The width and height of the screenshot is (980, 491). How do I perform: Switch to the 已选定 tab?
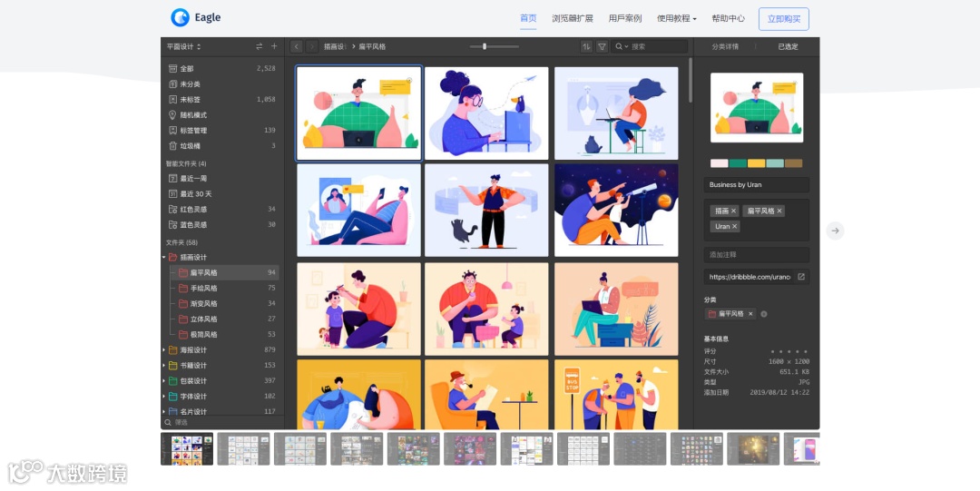coord(788,46)
